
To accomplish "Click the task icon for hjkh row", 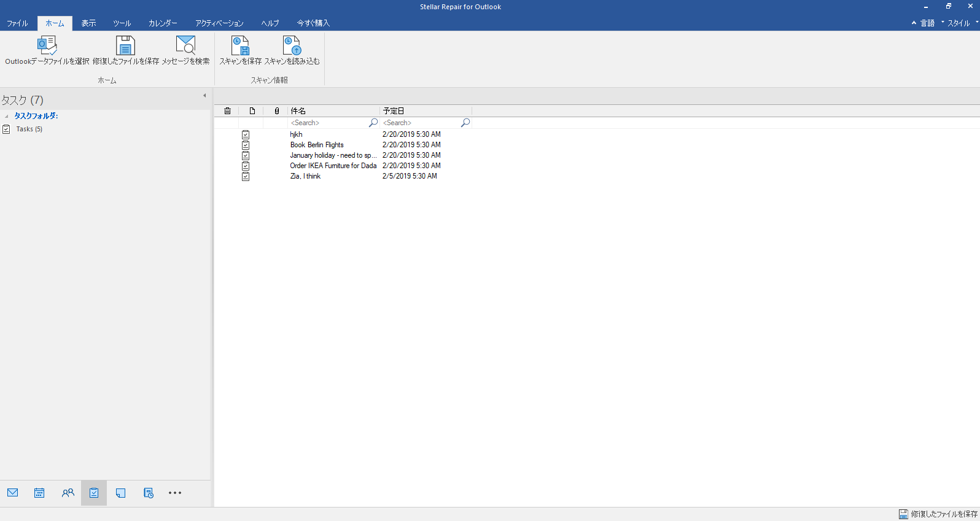I will [246, 134].
